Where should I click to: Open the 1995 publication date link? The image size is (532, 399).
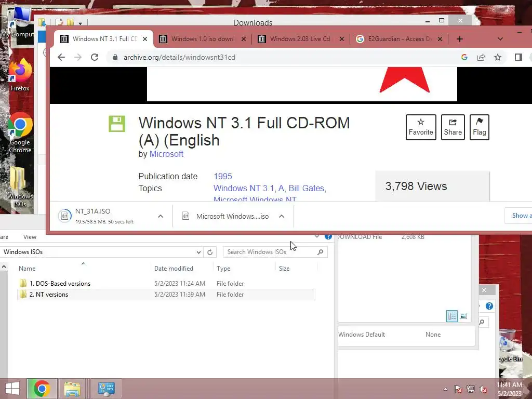[223, 177]
